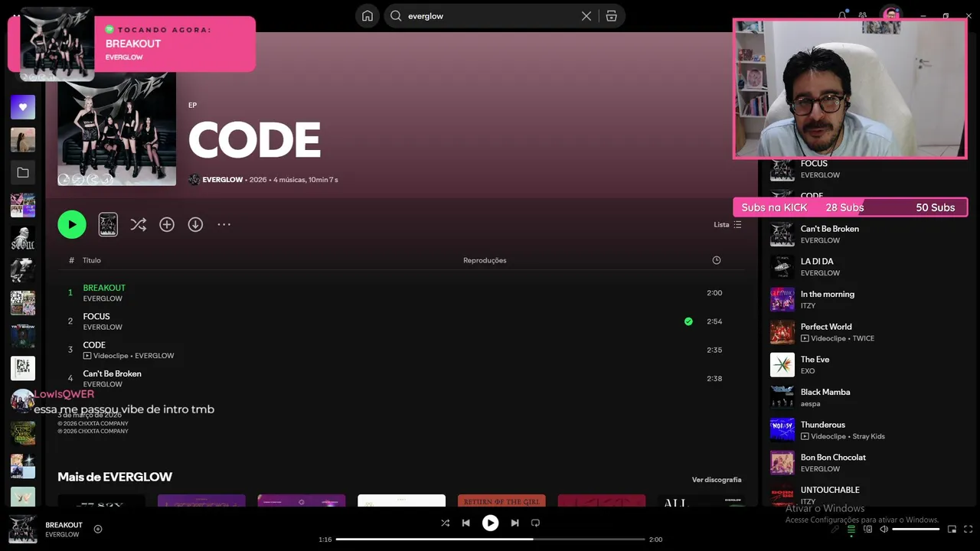
Task: Select Can't Be Broken in queue panel
Action: [x=868, y=234]
